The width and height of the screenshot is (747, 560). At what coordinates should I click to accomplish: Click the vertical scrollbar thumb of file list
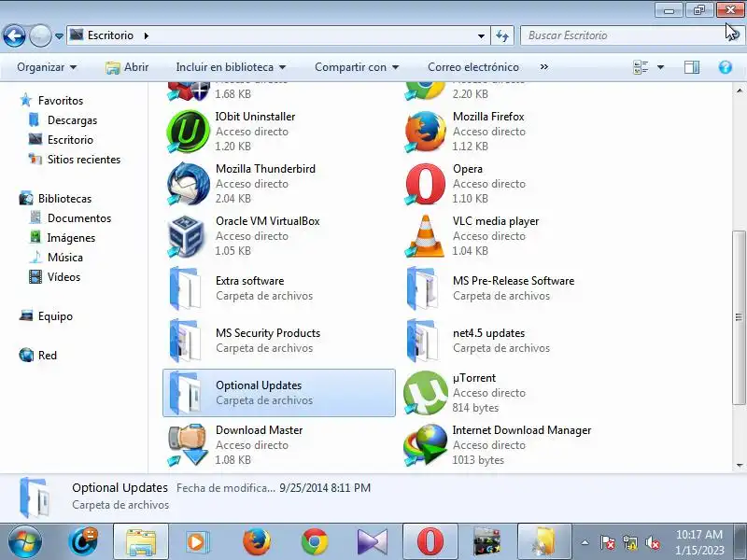pyautogui.click(x=739, y=316)
